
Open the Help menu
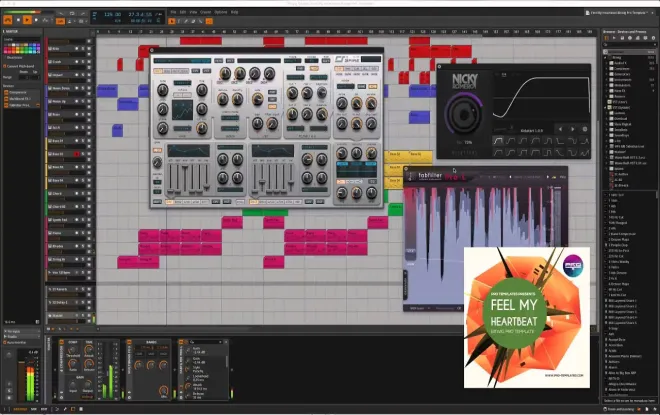click(x=234, y=12)
